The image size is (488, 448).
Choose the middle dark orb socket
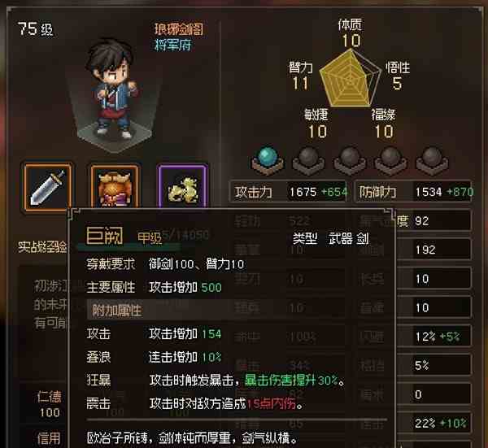(x=350, y=160)
